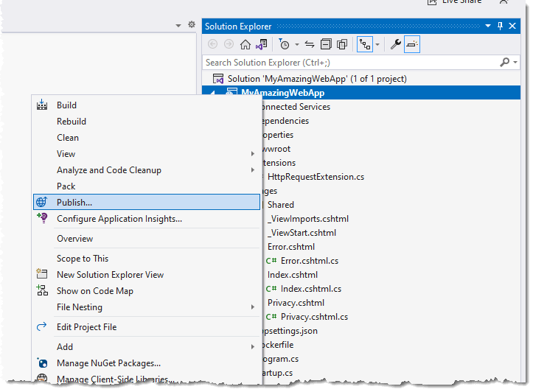Toggle the Pending Changes Filter clock icon
Viewport: 533px width, 392px height.
[284, 44]
